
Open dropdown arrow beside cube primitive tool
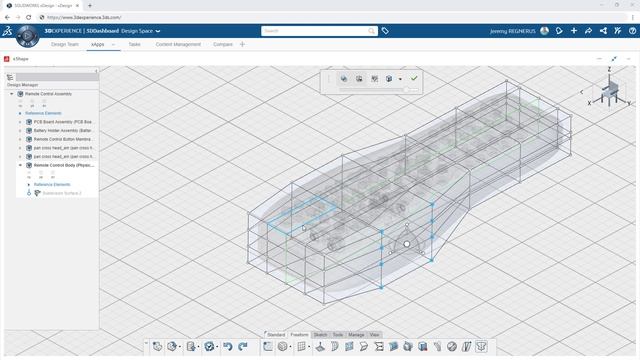(290, 347)
